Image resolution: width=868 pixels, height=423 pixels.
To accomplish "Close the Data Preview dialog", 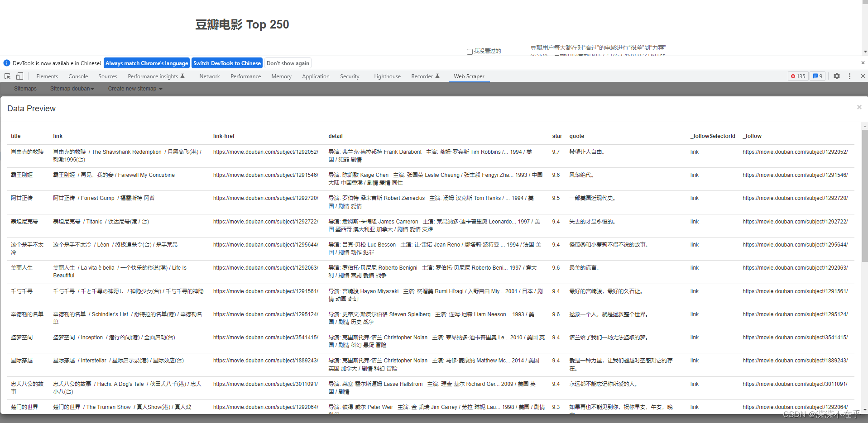I will 859,107.
